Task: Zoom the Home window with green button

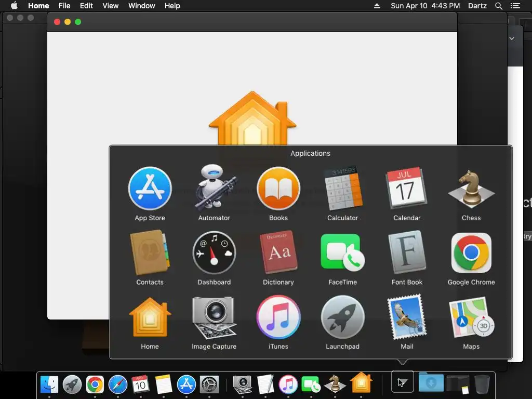Action: (78, 22)
